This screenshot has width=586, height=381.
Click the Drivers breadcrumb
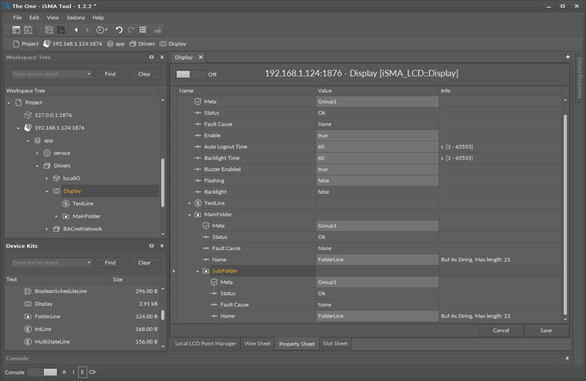pos(142,44)
